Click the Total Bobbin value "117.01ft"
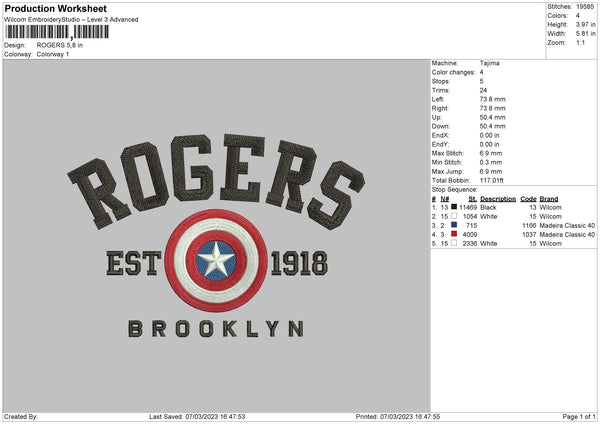The width and height of the screenshot is (600, 424). tap(492, 180)
